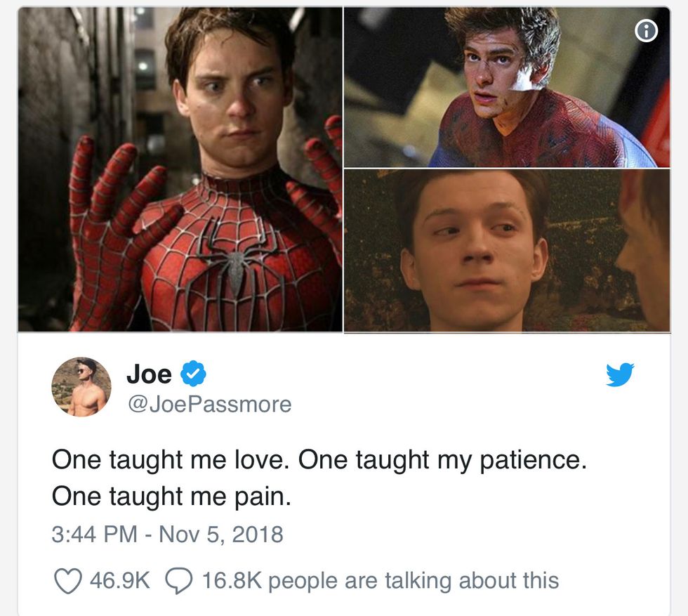Viewport: 688px width, 616px height.
Task: Open Joe's round profile avatar
Action: [81, 387]
